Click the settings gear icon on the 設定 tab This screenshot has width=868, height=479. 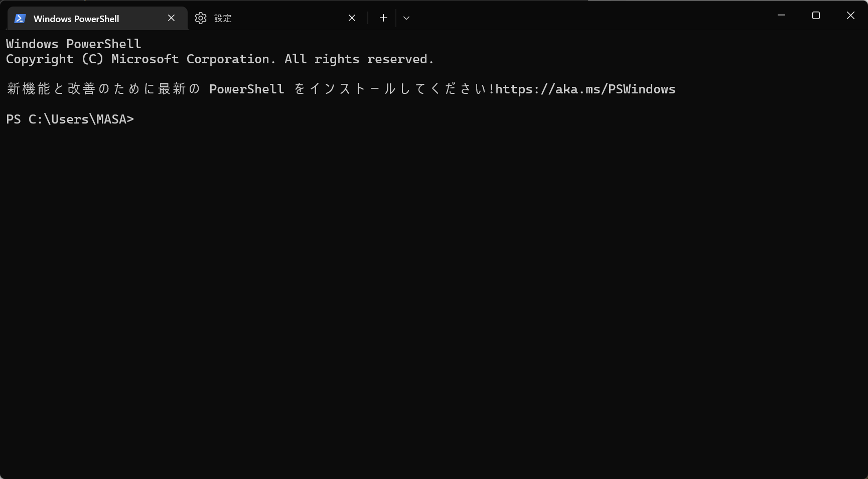click(x=200, y=18)
